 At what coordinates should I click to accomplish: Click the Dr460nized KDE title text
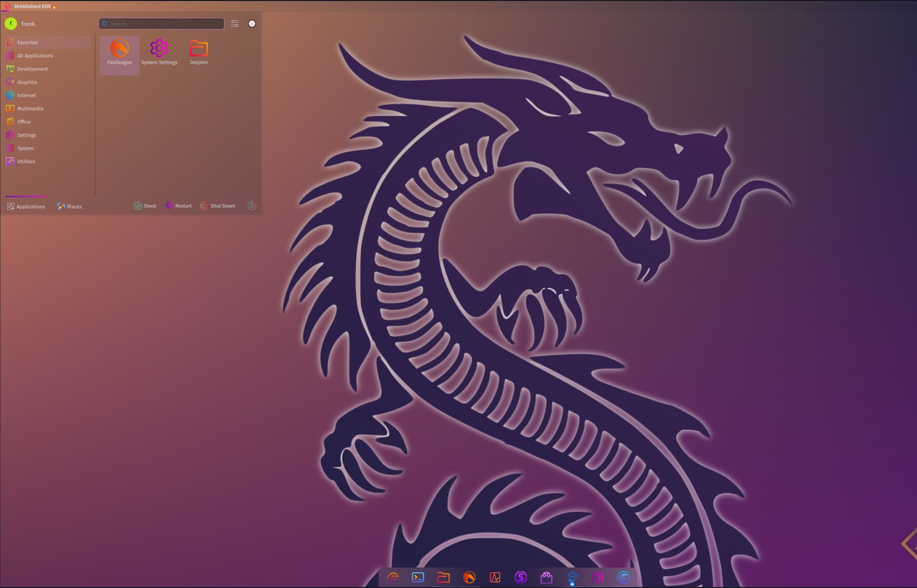(x=32, y=6)
